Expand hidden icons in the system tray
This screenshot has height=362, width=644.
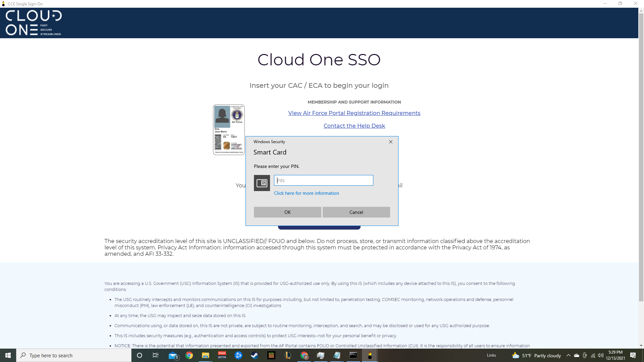tap(568, 355)
